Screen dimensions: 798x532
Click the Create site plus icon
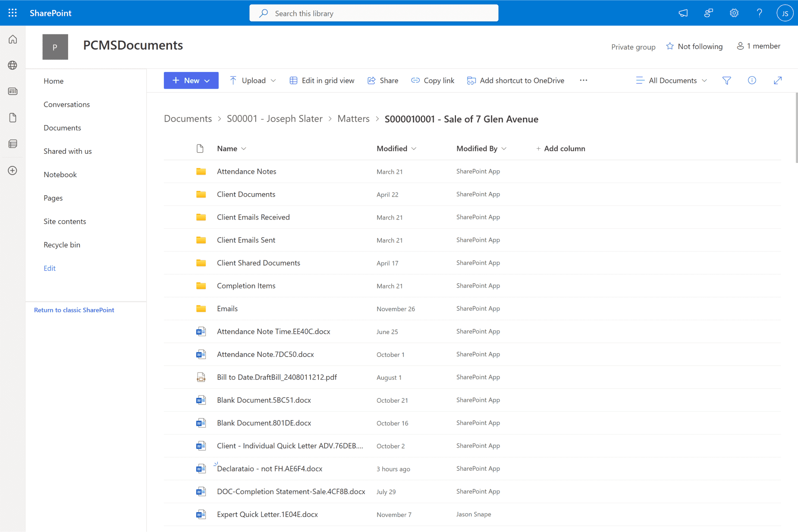click(13, 171)
